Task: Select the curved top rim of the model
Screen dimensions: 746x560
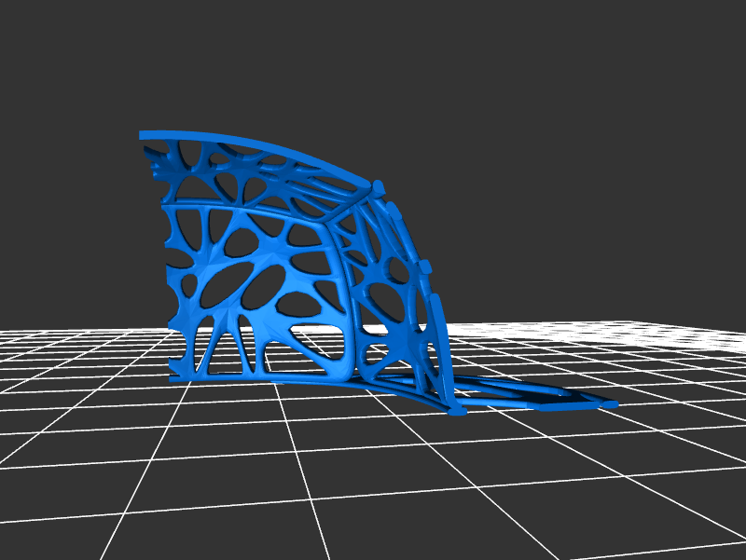Action: click(x=270, y=149)
